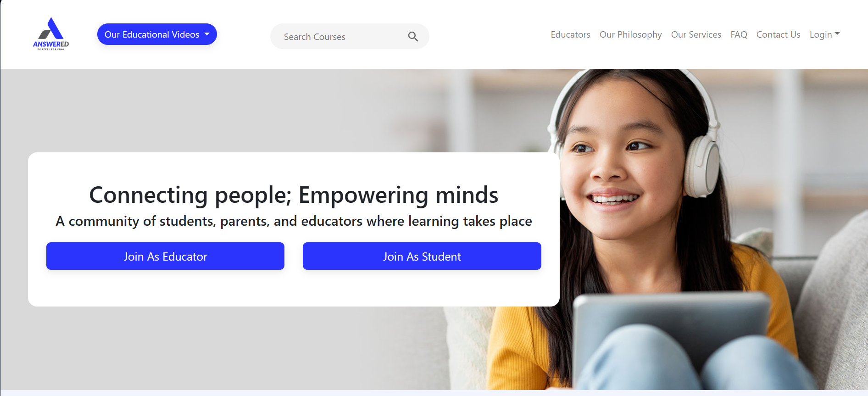The height and width of the screenshot is (396, 868).
Task: Click the Join As Student button
Action: point(422,256)
